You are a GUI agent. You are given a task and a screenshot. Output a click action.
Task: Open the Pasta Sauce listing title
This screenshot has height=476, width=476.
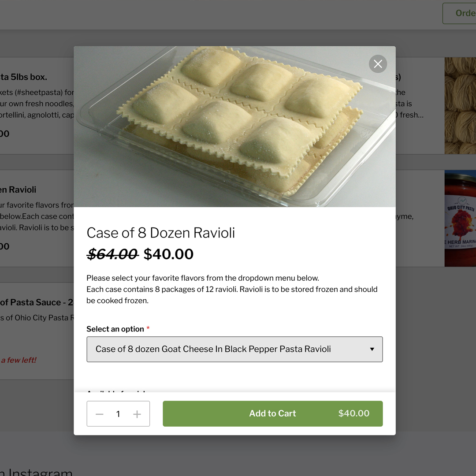tap(37, 303)
